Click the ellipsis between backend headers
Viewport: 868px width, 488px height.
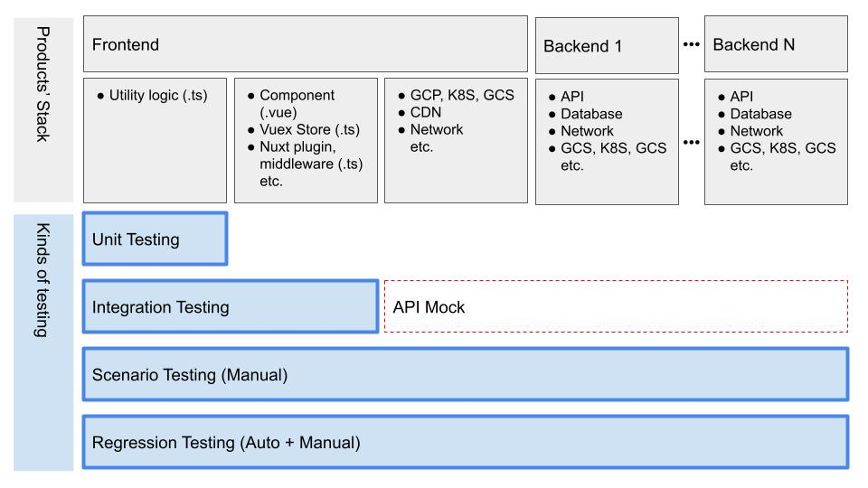[x=691, y=44]
